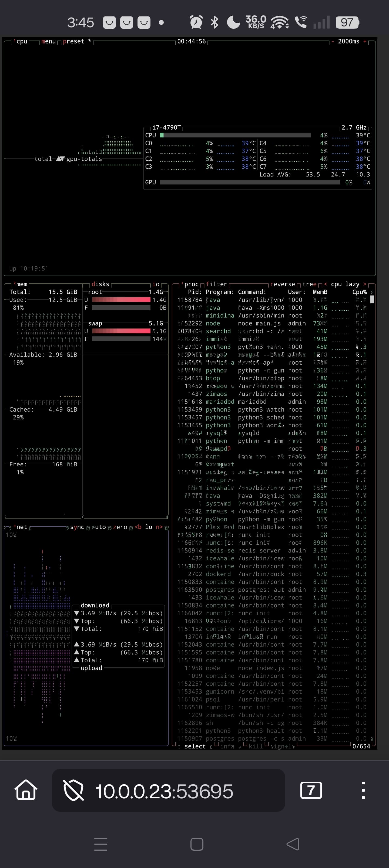Click the 0/654 process counter
The width and height of the screenshot is (389, 868).
click(361, 746)
